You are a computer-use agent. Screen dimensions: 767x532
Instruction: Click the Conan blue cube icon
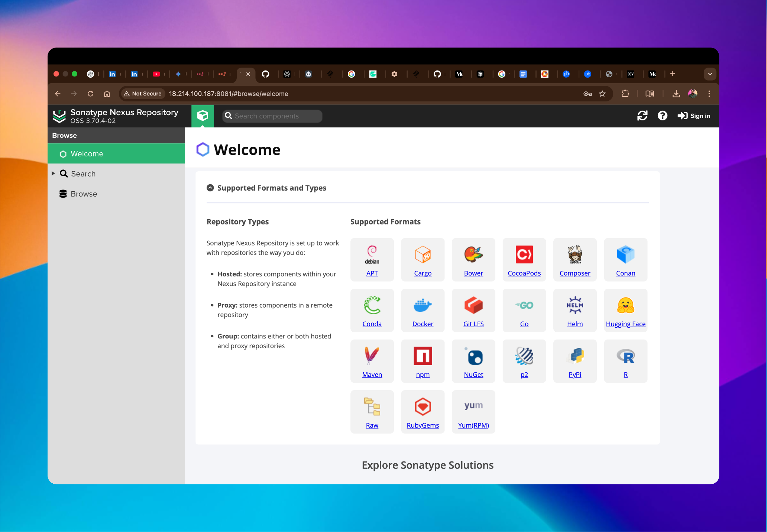626,254
